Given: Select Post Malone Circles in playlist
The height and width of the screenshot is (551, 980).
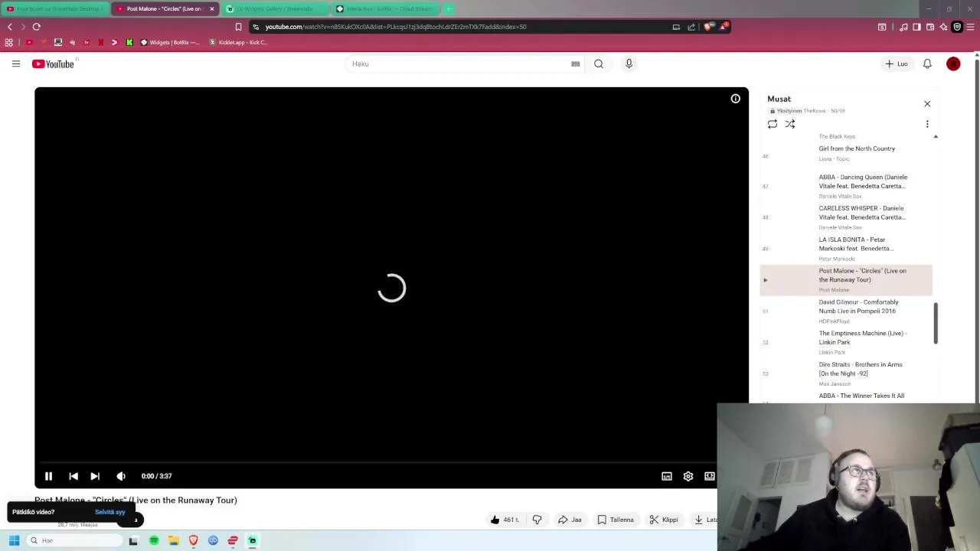Looking at the screenshot, I should click(x=846, y=280).
